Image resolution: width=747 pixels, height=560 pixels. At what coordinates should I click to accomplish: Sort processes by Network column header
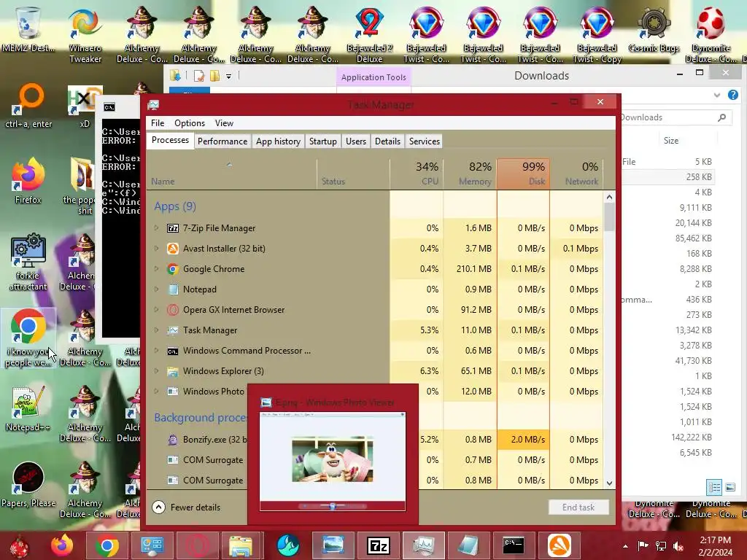click(x=576, y=174)
